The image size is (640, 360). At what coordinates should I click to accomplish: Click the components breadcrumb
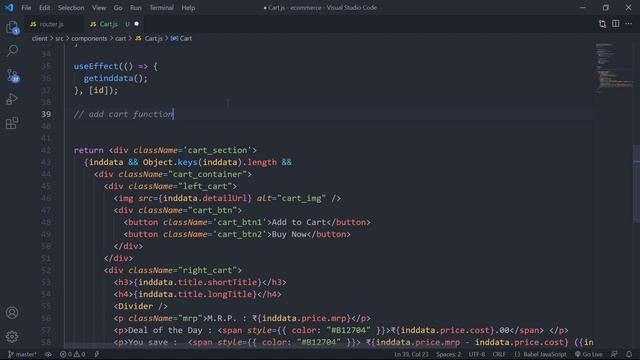89,38
